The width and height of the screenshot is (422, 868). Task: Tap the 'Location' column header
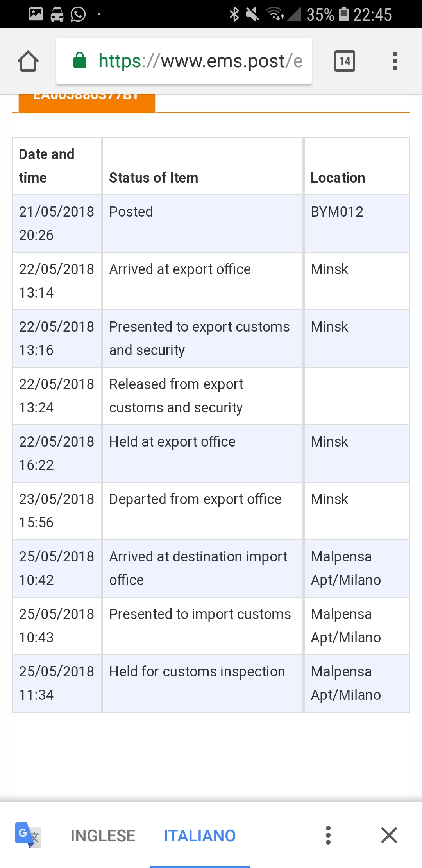pos(338,178)
